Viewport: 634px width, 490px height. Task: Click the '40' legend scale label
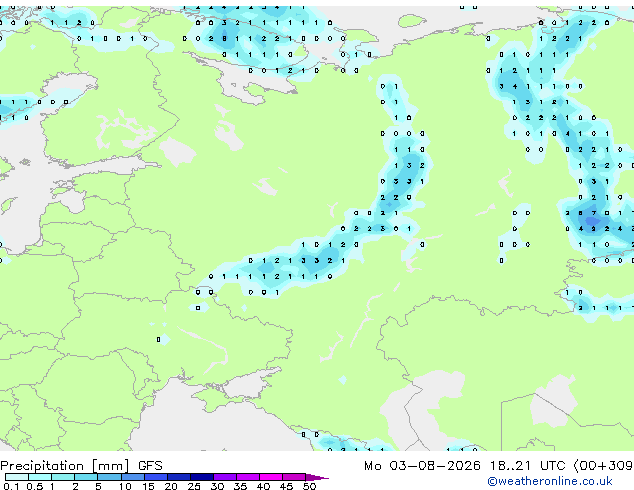point(264,486)
